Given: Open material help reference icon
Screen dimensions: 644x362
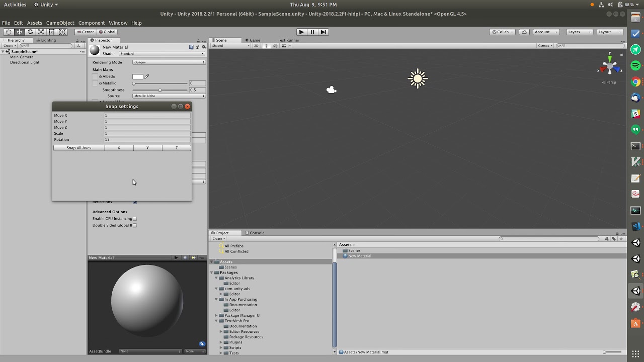Looking at the screenshot, I should tap(191, 47).
